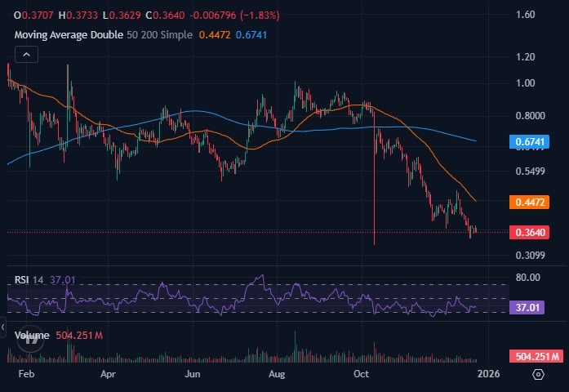Screen dimensions: 569x392
Task: Open chart settings via the hexagon gear icon
Action: 539,374
